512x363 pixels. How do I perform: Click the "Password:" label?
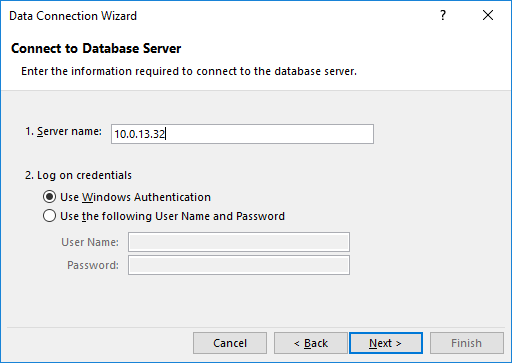[x=93, y=265]
